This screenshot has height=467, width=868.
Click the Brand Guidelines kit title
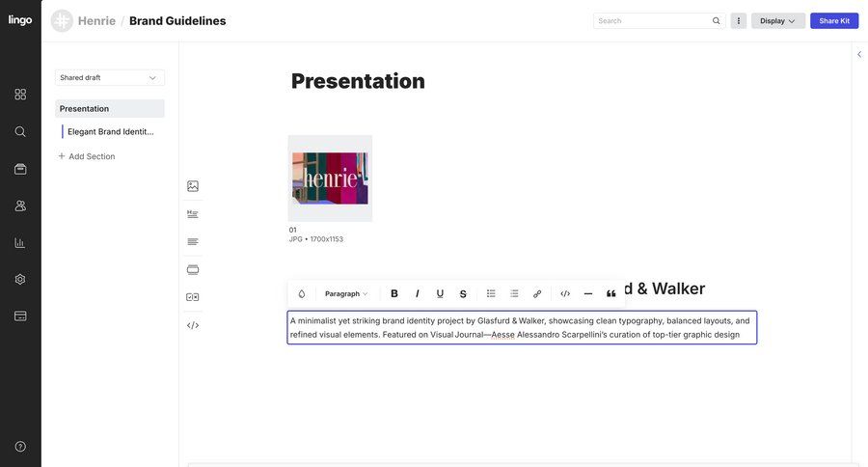click(177, 21)
